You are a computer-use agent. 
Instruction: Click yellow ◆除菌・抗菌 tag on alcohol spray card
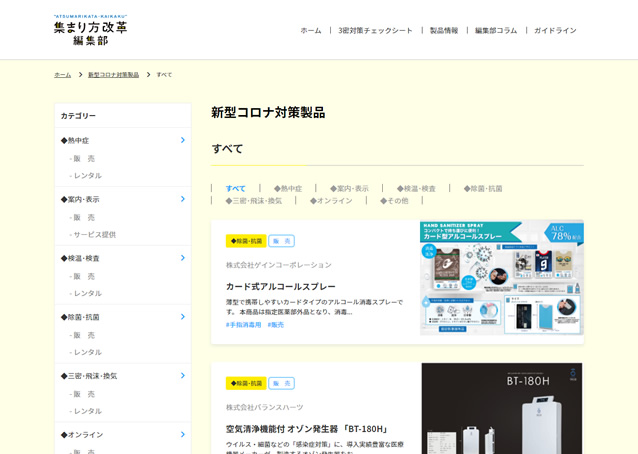tap(246, 241)
